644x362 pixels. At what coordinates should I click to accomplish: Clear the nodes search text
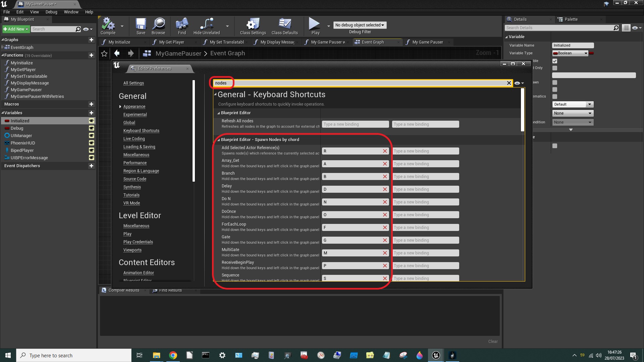point(509,83)
